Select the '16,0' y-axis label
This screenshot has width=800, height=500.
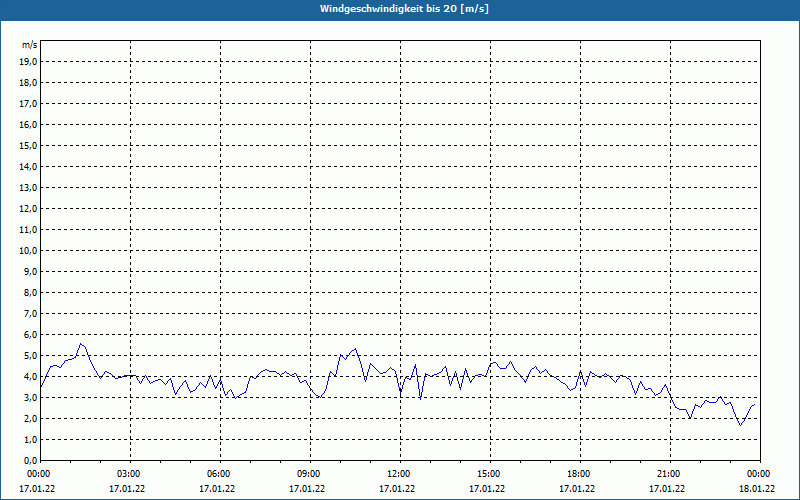[x=28, y=124]
